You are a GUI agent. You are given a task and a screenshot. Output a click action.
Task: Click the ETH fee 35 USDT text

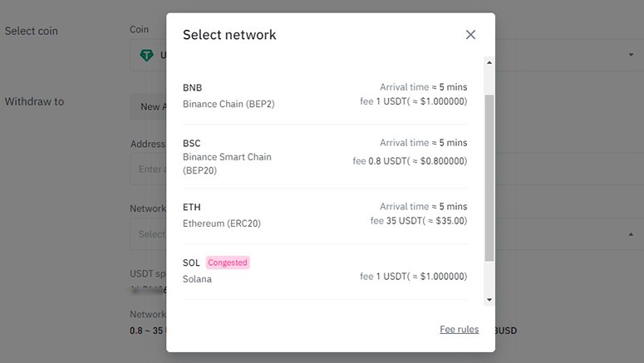419,222
